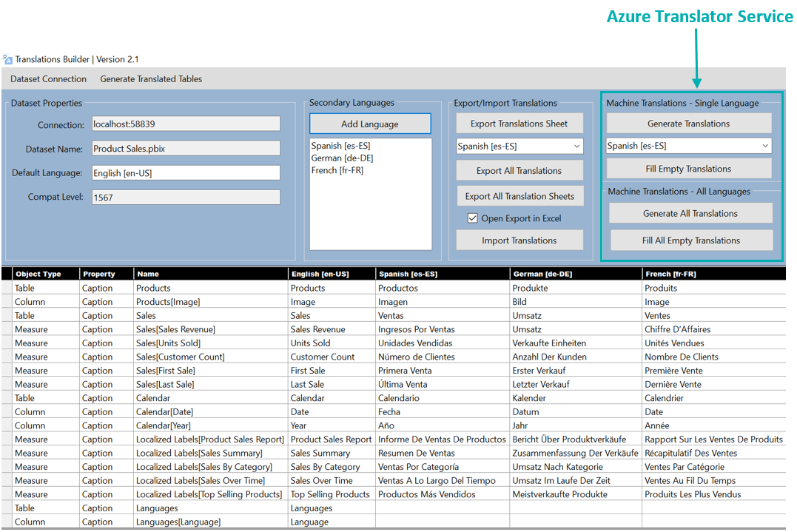Select Ventas Por Categoría cell

tap(443, 466)
